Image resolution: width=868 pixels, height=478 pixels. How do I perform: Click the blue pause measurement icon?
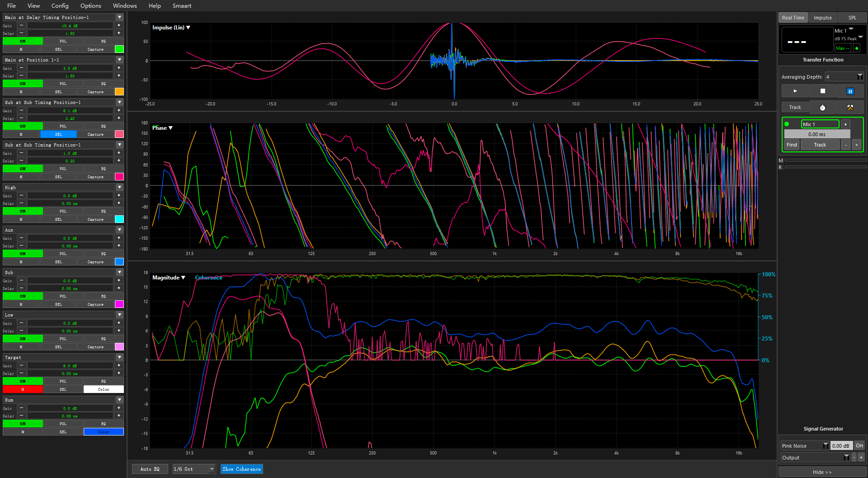[x=850, y=91]
